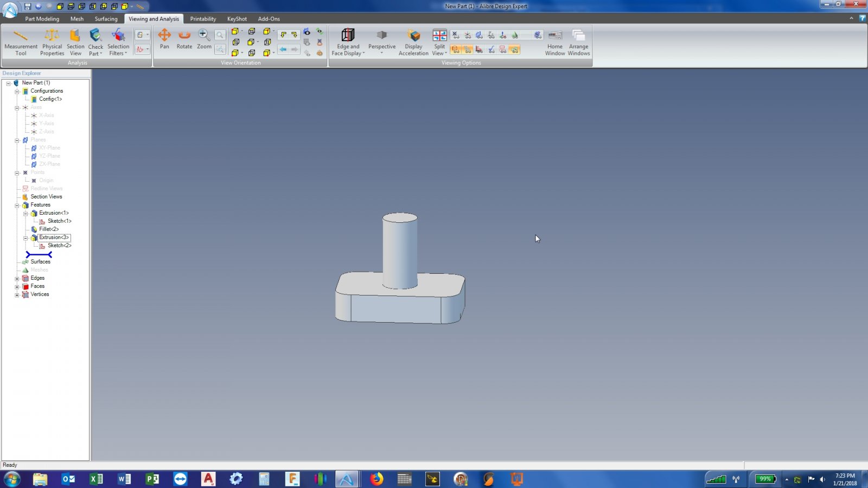
Task: Select Section Views item
Action: click(x=46, y=197)
